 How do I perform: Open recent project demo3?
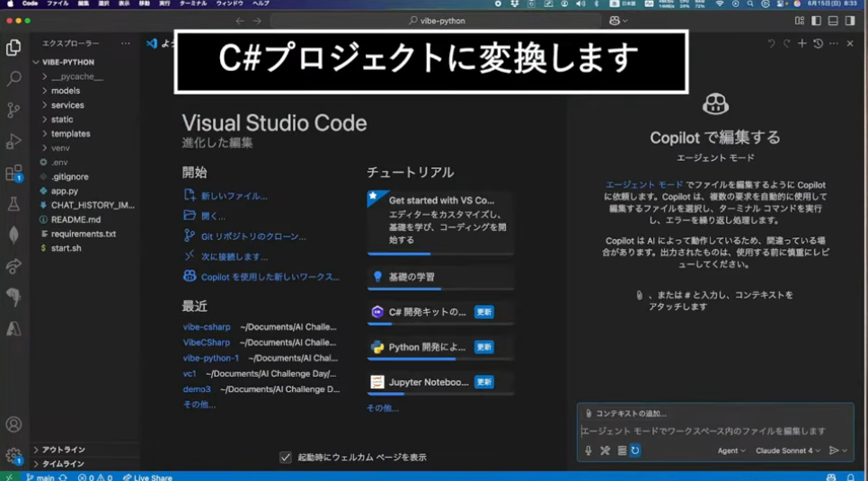coord(197,389)
